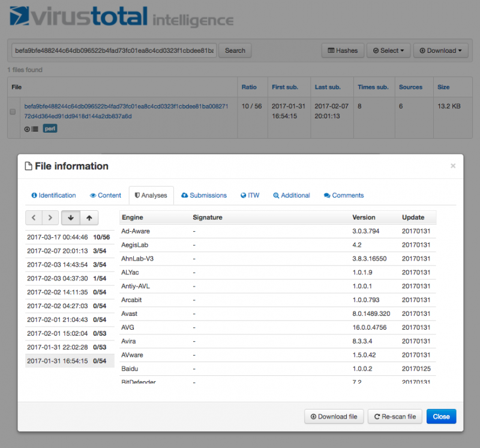This screenshot has height=448, width=480.
Task: Click the Search button
Action: click(x=235, y=50)
